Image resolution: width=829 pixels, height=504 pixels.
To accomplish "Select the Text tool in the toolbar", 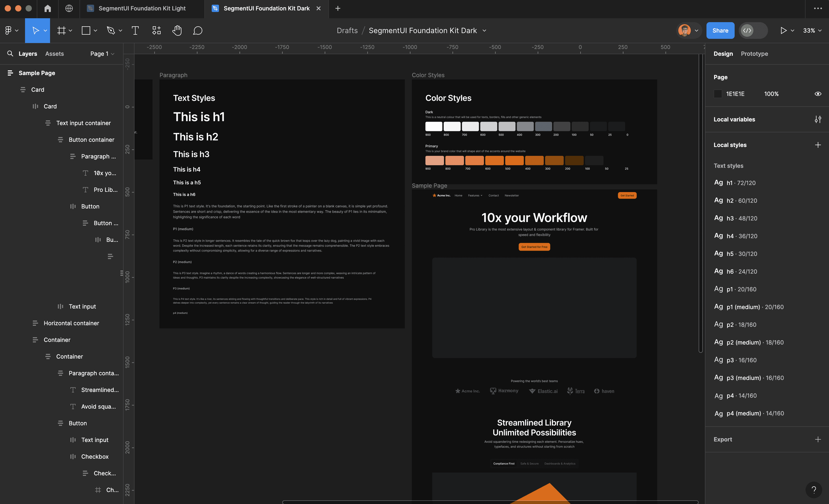I will click(135, 30).
